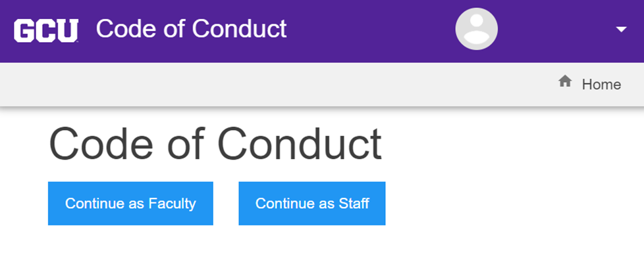
Task: Click the large Code of Conduct heading
Action: [x=215, y=144]
